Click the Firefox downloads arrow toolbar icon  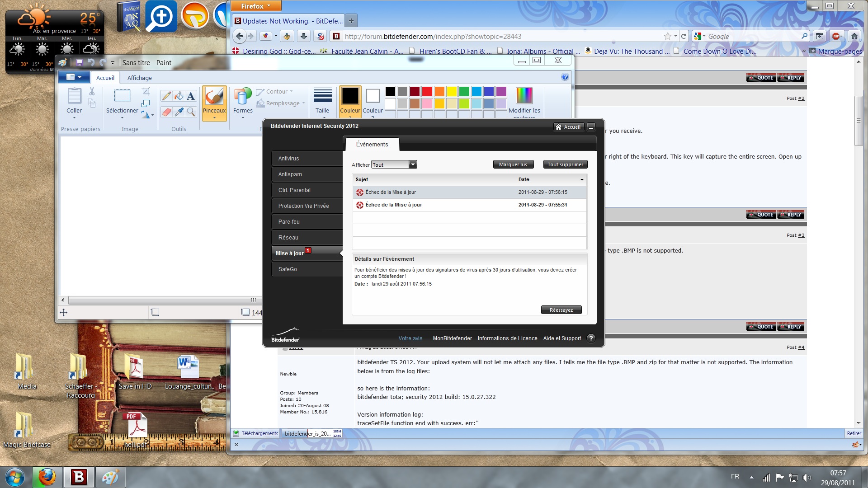(x=304, y=36)
